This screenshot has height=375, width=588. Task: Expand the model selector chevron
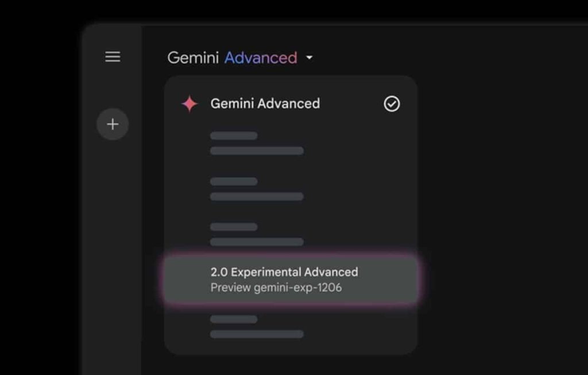click(310, 57)
